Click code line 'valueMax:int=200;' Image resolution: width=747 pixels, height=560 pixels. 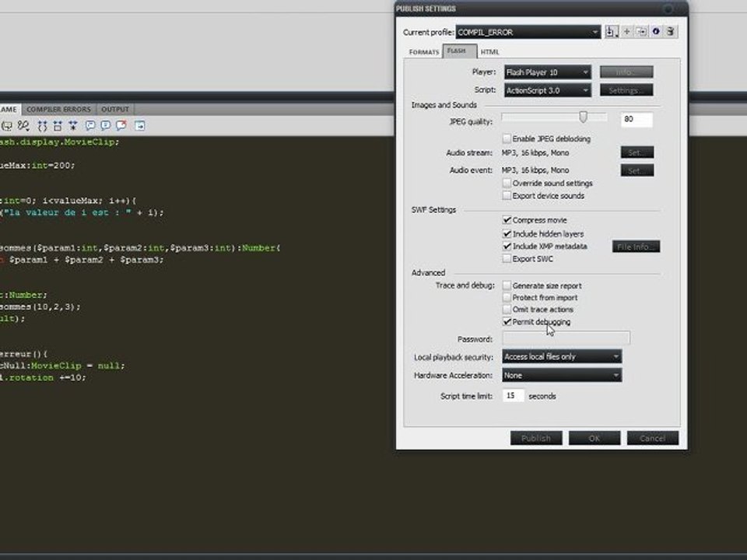(37, 165)
